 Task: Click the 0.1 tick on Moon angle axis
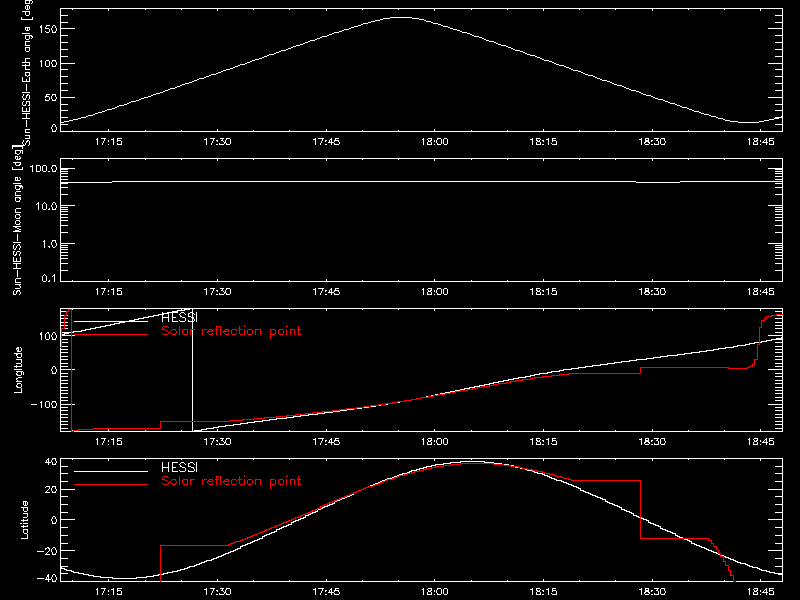coord(49,278)
